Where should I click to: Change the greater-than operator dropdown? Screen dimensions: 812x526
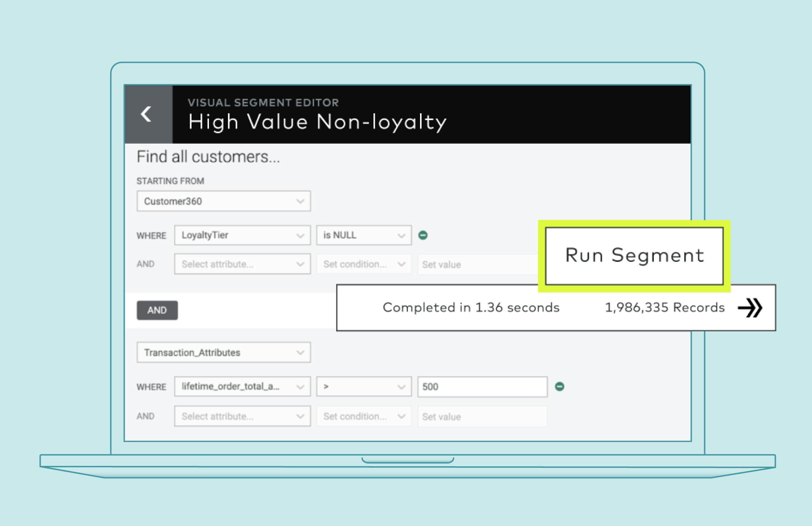(363, 386)
